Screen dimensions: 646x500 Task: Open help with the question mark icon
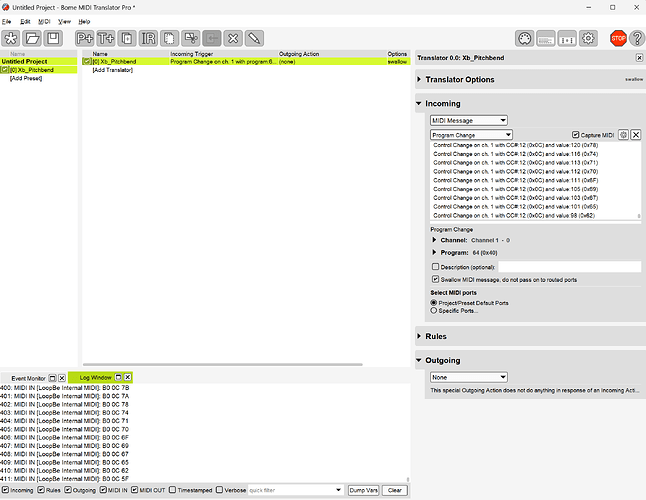click(x=637, y=38)
